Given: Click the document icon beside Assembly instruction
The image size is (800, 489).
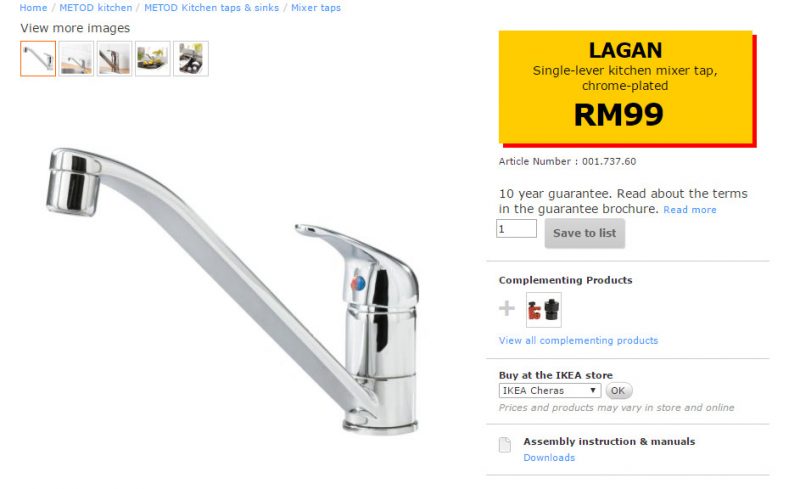Looking at the screenshot, I should [505, 445].
